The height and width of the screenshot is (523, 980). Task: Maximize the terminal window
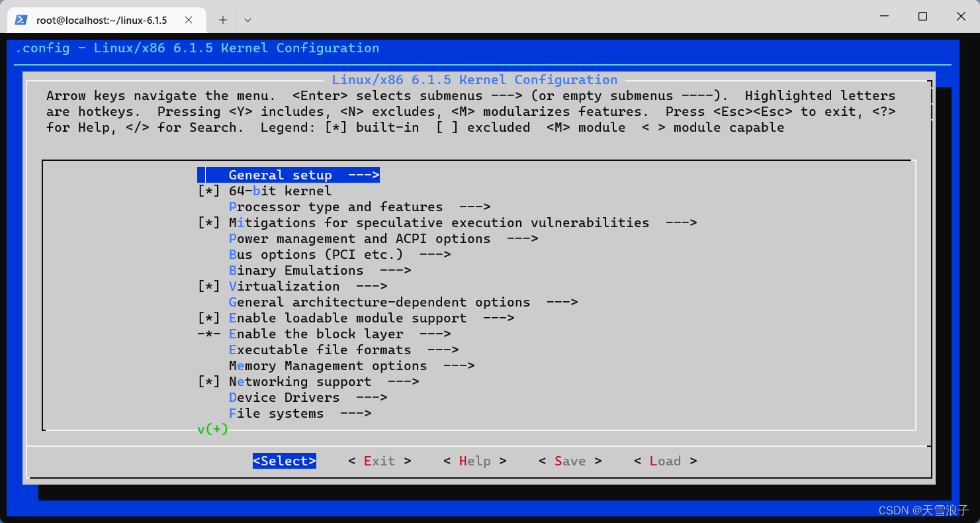pos(922,16)
